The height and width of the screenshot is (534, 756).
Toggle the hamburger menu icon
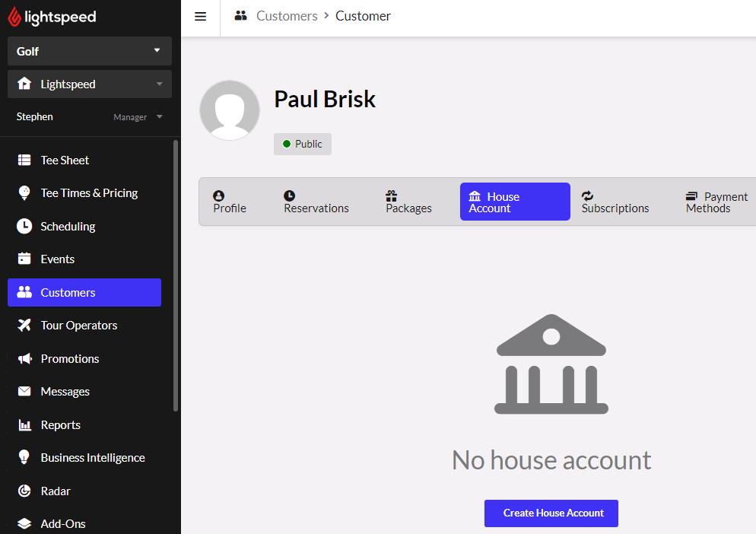201,17
